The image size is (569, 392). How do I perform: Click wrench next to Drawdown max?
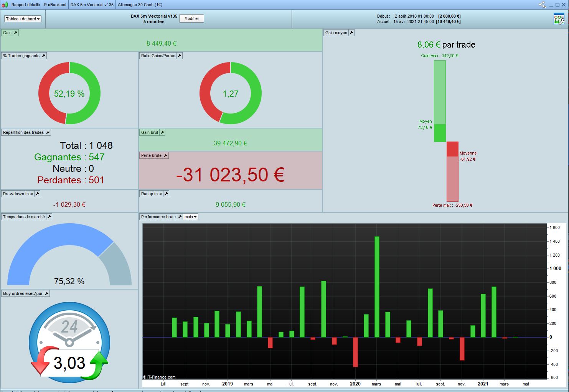(37, 194)
